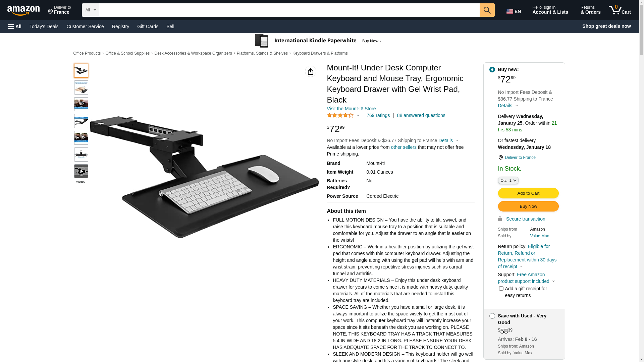Click the Deliver to France location icon

click(500, 158)
